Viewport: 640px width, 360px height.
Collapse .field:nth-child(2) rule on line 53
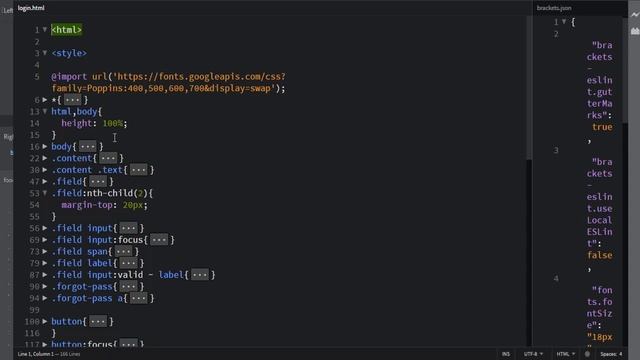[x=45, y=193]
